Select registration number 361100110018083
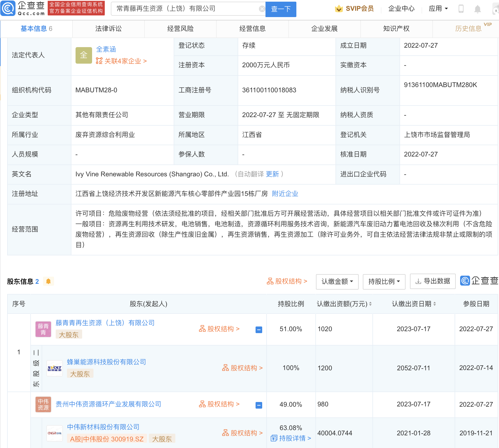 [x=269, y=90]
